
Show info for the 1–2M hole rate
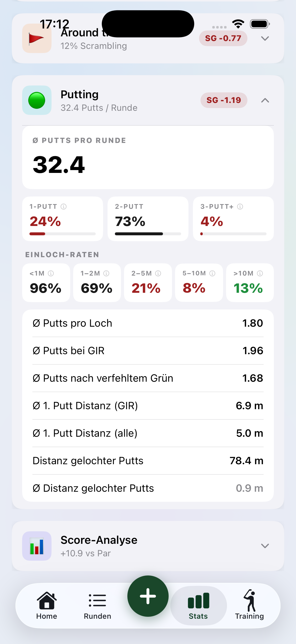pos(106,273)
